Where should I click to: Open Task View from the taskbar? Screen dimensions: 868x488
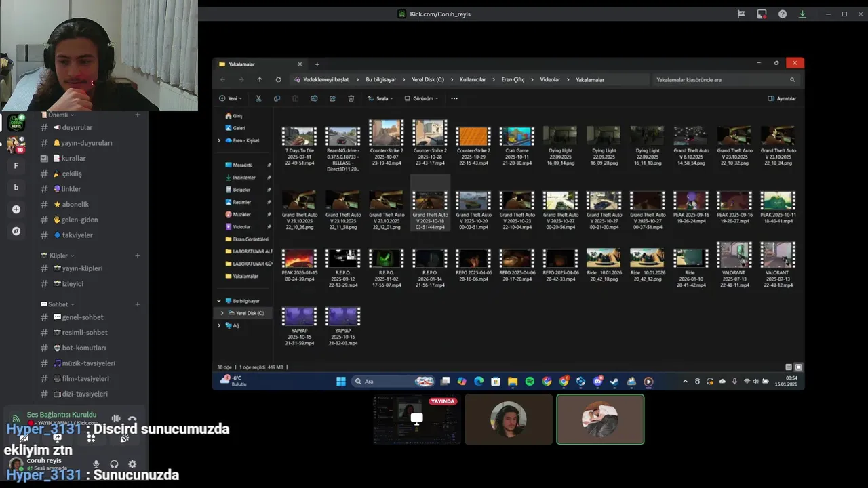tap(445, 382)
